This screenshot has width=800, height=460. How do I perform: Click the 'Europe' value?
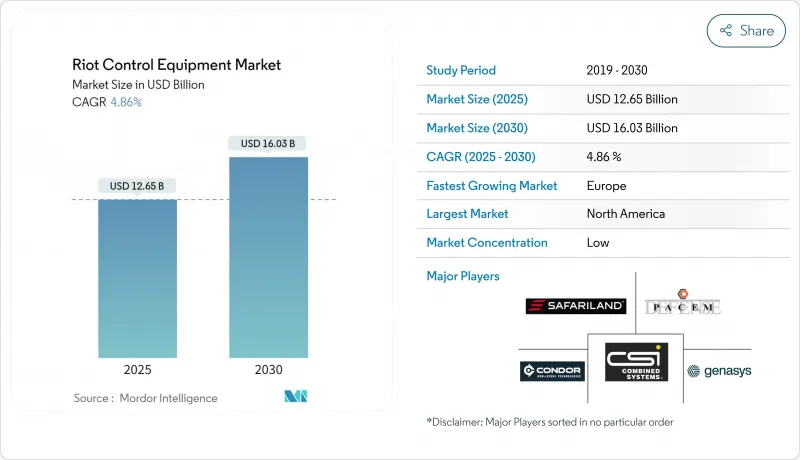pos(606,186)
